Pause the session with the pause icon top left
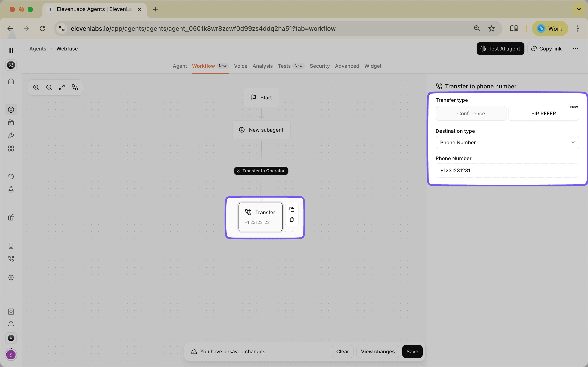The height and width of the screenshot is (367, 588). [x=11, y=50]
